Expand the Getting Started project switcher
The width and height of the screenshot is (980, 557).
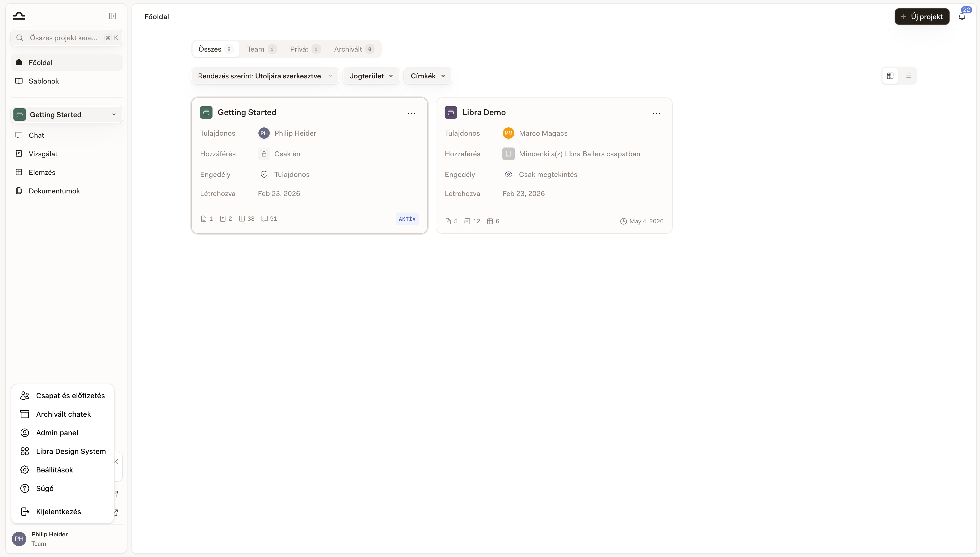(x=67, y=115)
